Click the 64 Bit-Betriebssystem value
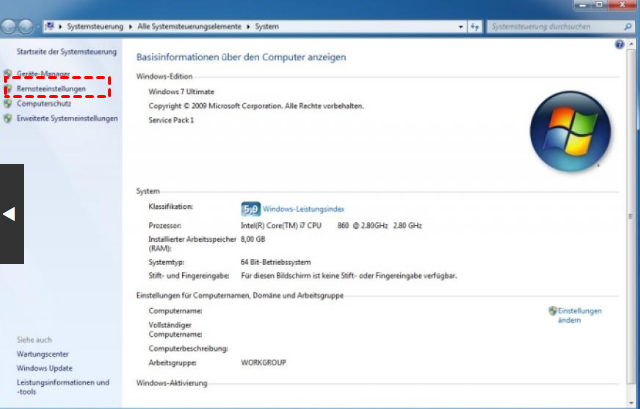640x409 pixels. tap(276, 262)
